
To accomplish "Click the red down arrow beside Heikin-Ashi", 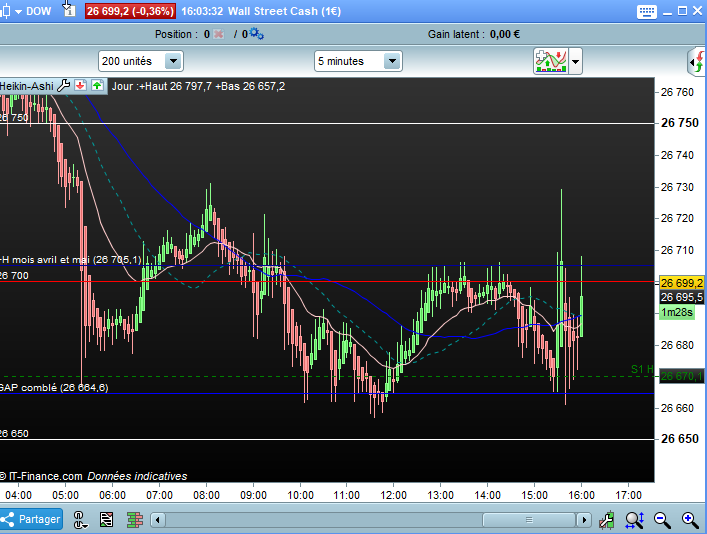I will (x=81, y=86).
